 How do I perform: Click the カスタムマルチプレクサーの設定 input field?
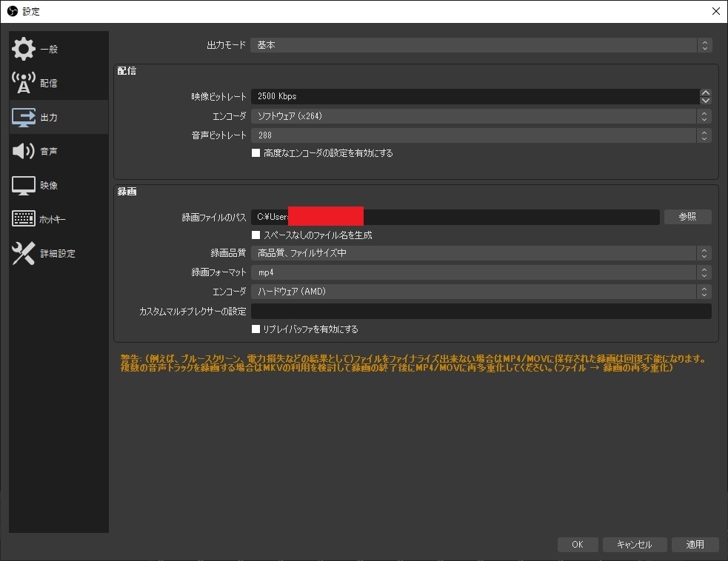click(481, 312)
